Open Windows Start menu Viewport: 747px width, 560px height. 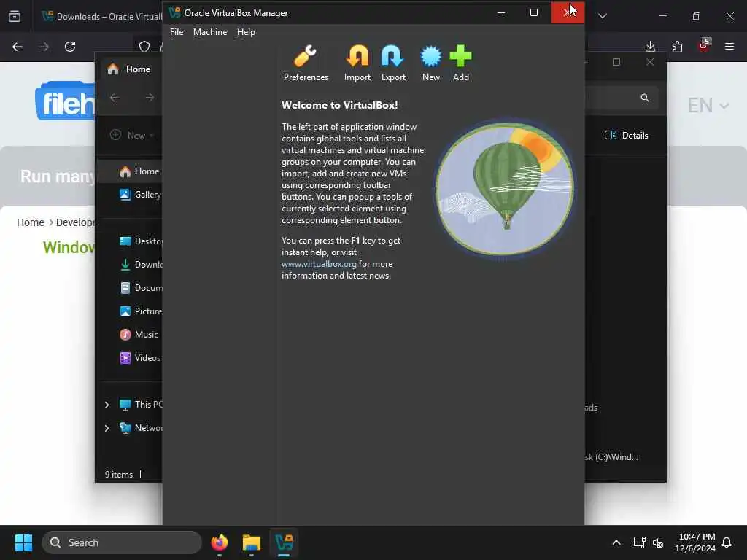[23, 542]
